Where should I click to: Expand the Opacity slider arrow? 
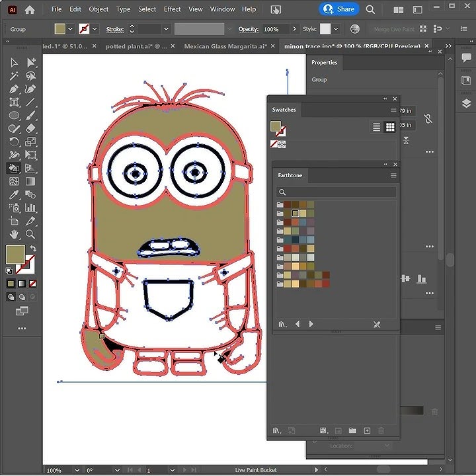point(294,29)
